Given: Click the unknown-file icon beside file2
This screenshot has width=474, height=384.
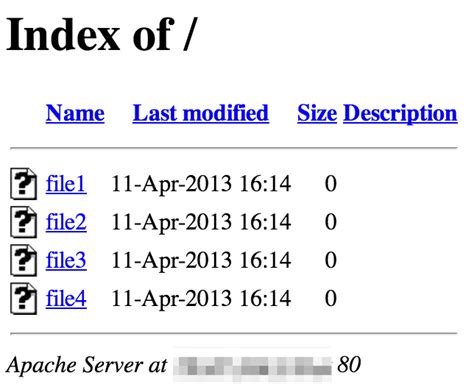Looking at the screenshot, I should point(23,222).
